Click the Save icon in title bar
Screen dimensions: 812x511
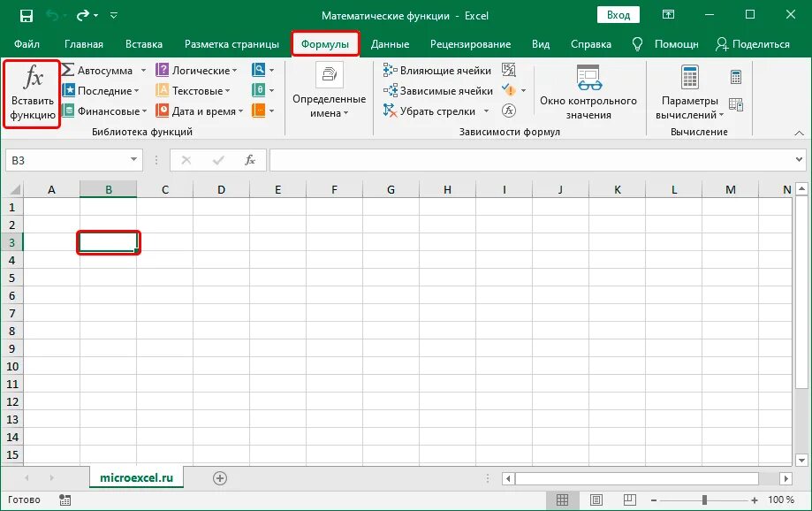26,16
